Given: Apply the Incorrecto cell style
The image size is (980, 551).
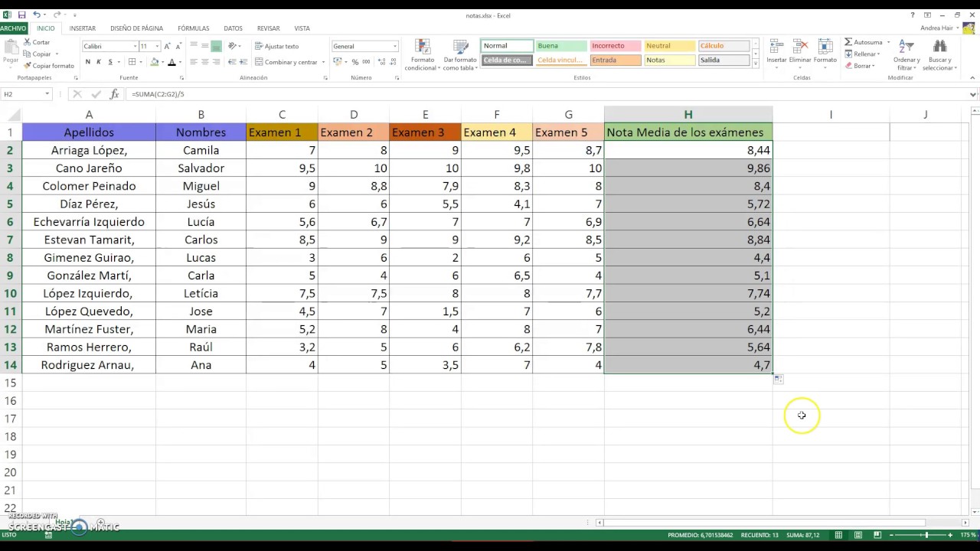Looking at the screenshot, I should [x=615, y=46].
